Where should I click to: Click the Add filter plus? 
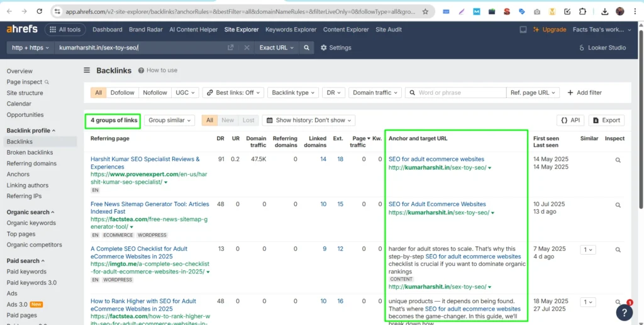(584, 93)
